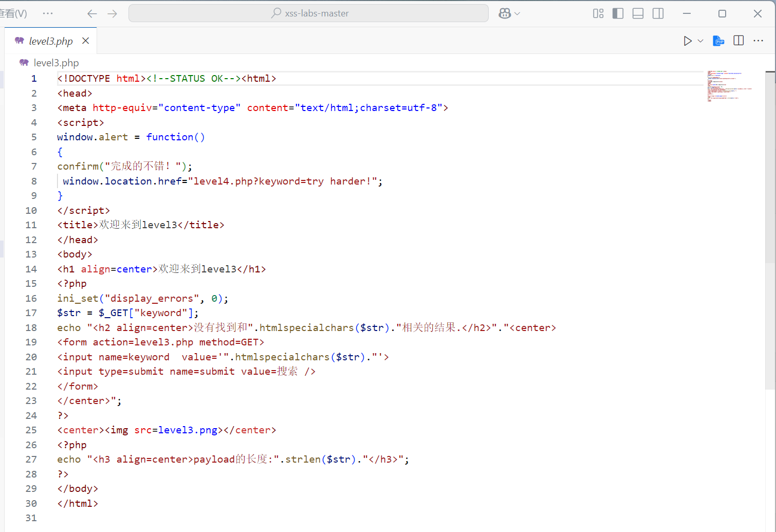Open the overflow menu ellipsis in title bar

click(48, 13)
